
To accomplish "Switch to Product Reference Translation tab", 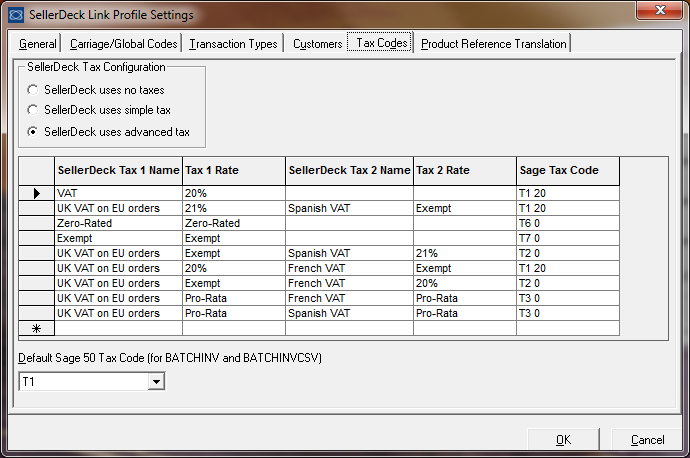I will 493,44.
